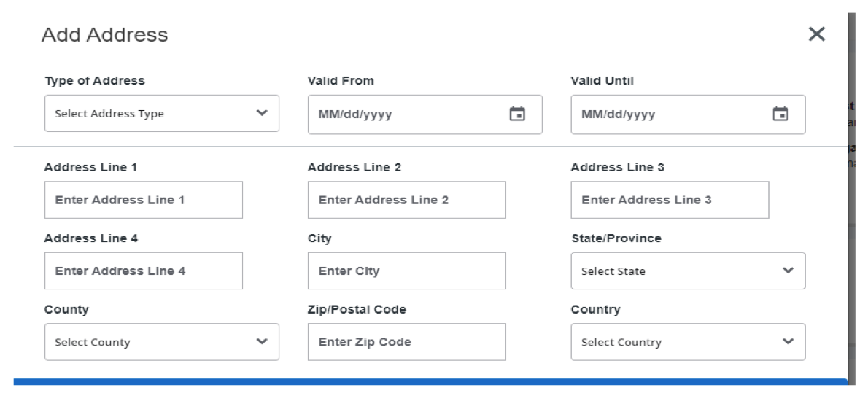868x393 pixels.
Task: Open the Valid From calendar picker icon
Action: pyautogui.click(x=517, y=114)
